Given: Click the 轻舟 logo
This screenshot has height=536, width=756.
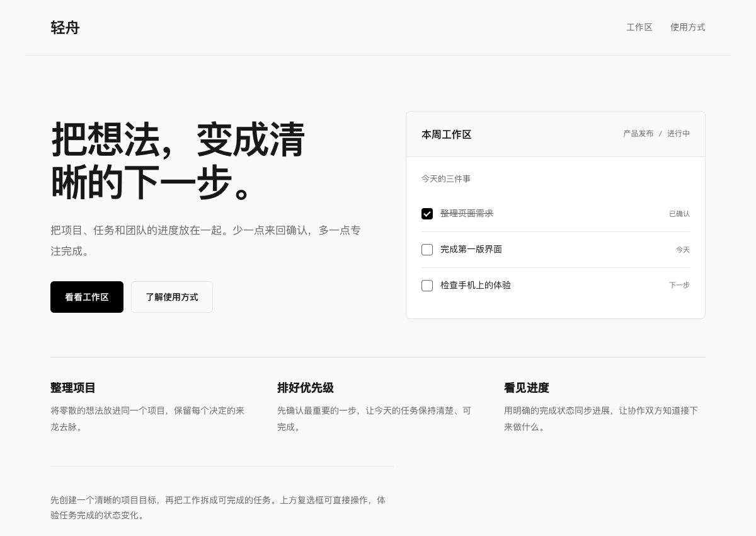Looking at the screenshot, I should coord(65,28).
